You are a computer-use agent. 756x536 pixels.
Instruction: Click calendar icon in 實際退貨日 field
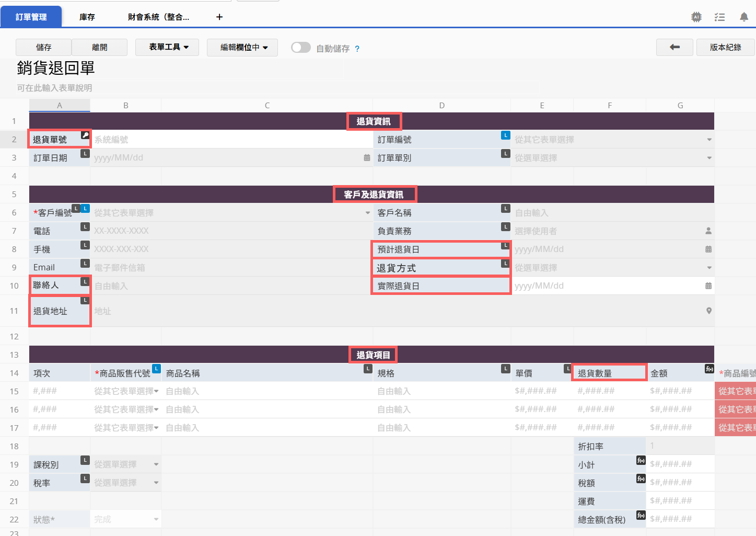pyautogui.click(x=708, y=286)
